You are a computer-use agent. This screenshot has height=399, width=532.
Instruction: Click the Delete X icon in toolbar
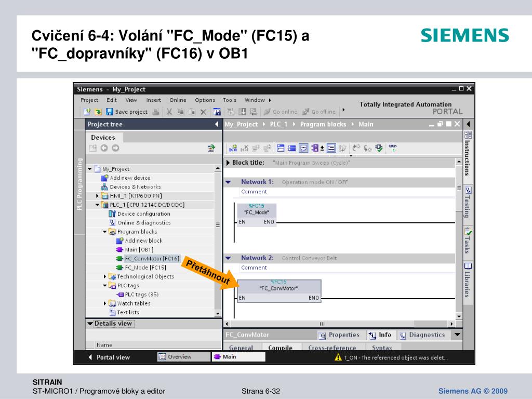203,112
